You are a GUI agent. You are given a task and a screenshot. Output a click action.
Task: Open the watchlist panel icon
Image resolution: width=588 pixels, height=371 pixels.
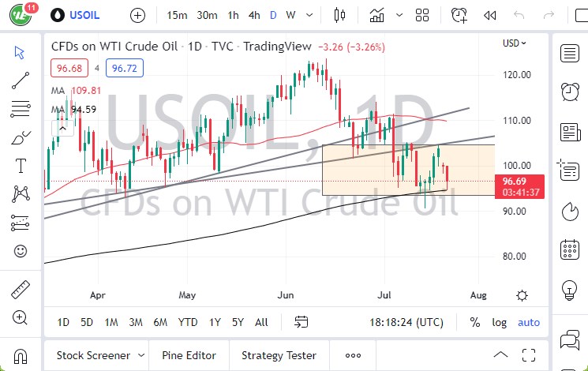(569, 53)
